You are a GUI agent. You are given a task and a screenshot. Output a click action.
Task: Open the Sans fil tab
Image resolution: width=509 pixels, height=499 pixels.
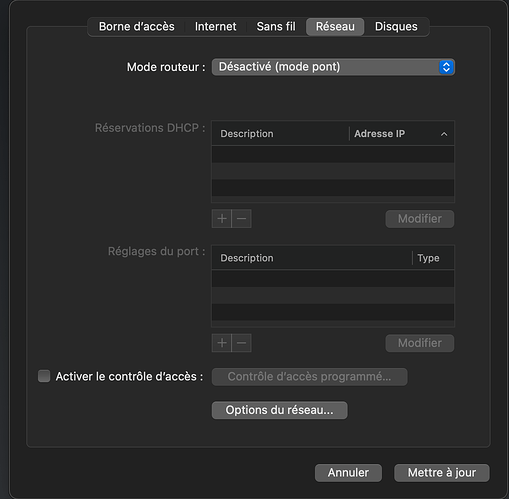[276, 27]
